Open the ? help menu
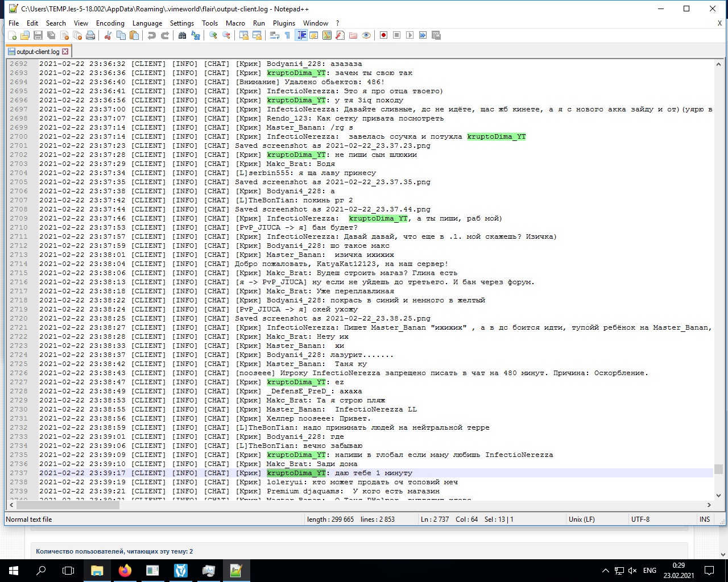728x582 pixels. click(x=337, y=23)
